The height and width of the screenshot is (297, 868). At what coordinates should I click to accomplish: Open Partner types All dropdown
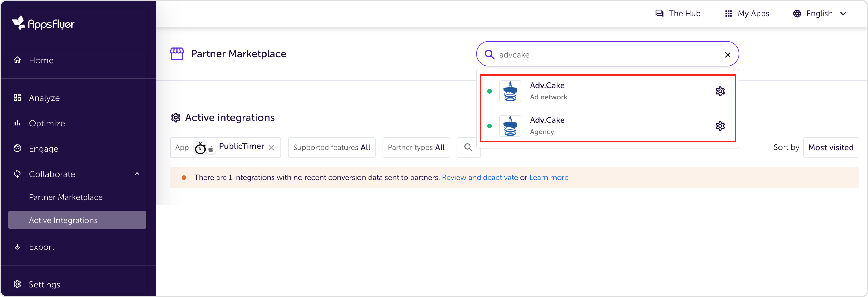(x=416, y=147)
